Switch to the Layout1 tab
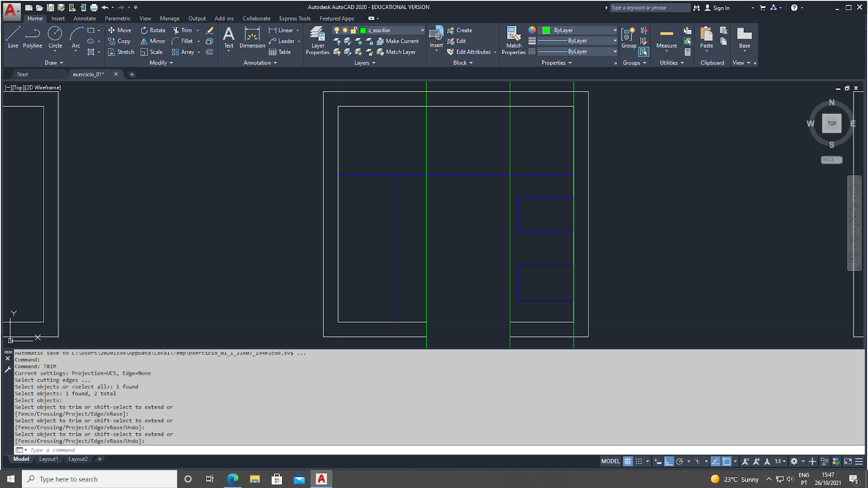The image size is (868, 488). click(48, 459)
